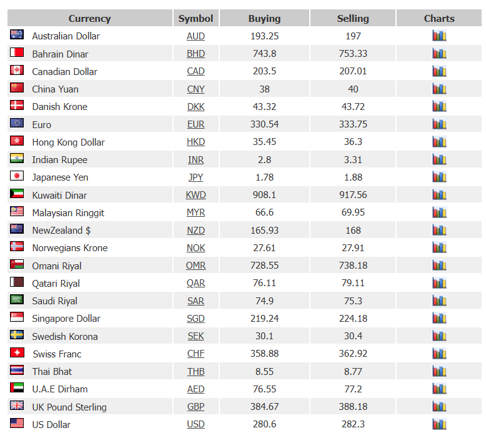Open the chart icon for Swiss Franc
The image size is (486, 448).
point(439,354)
